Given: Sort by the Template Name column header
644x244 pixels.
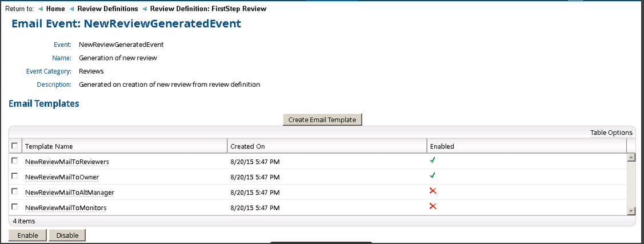Looking at the screenshot, I should pyautogui.click(x=49, y=146).
